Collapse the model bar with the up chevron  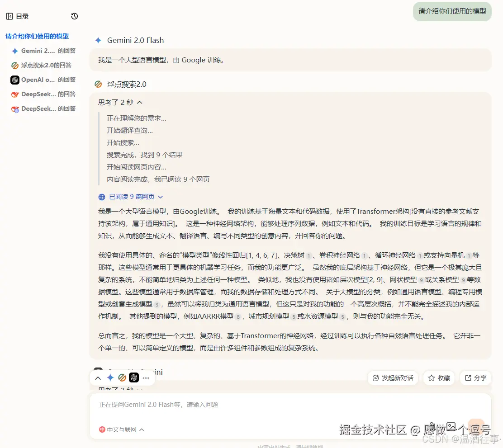click(98, 377)
